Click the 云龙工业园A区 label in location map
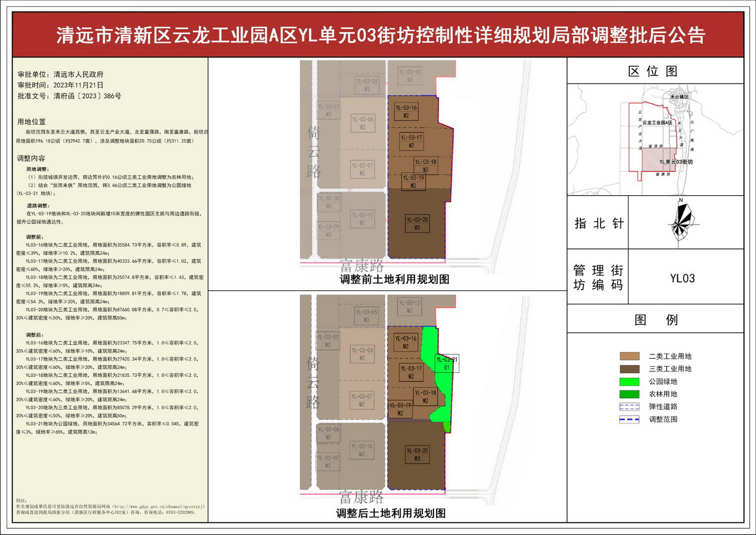 (x=657, y=123)
